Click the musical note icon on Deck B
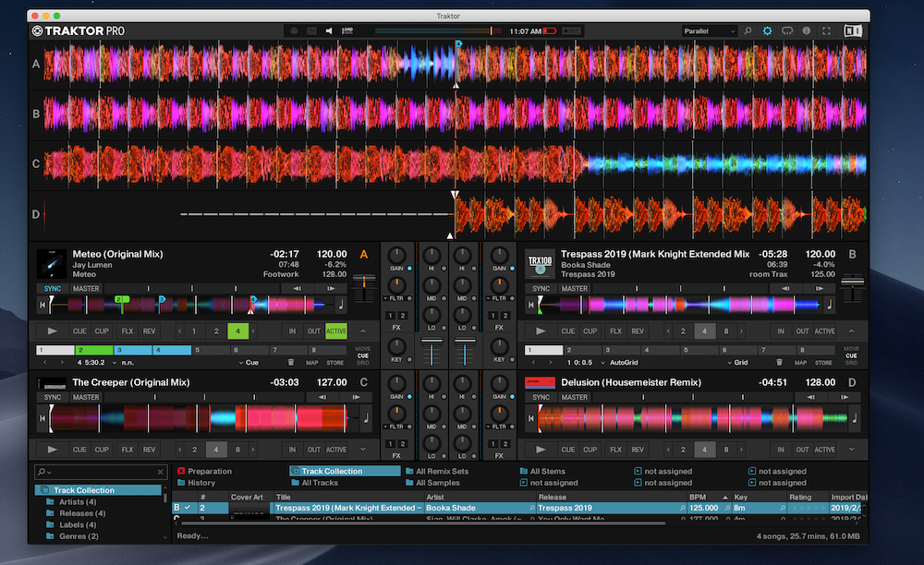The height and width of the screenshot is (565, 924). point(829,305)
